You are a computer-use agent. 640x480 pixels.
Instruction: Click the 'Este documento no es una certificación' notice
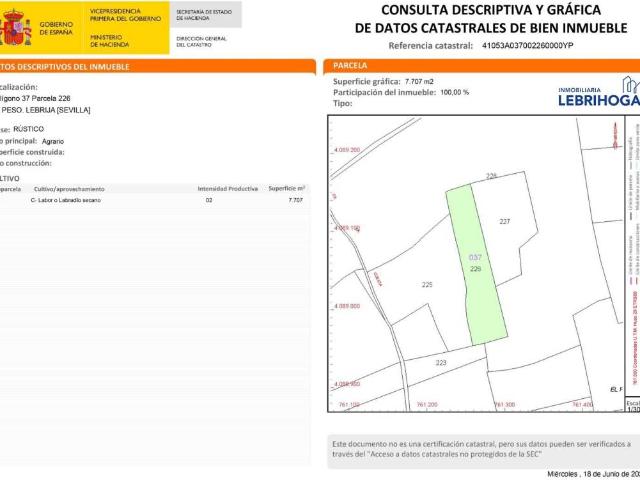[x=482, y=449]
